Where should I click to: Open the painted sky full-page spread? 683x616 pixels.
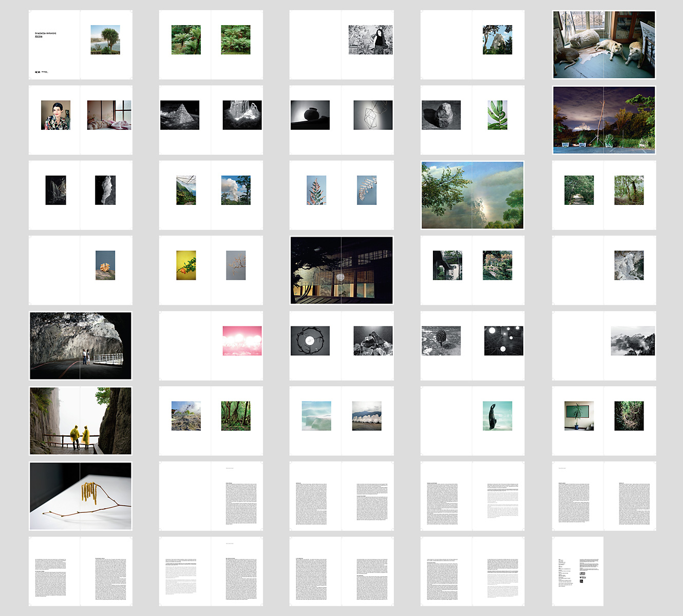[472, 195]
